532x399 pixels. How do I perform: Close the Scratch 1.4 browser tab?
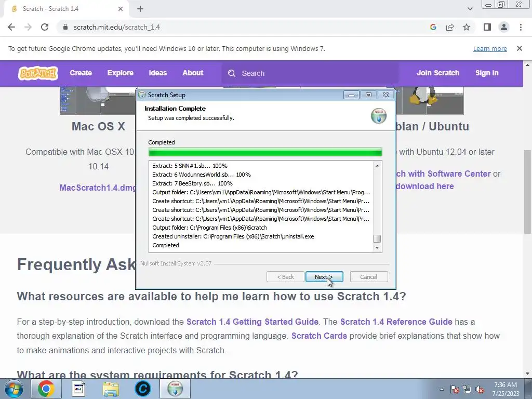tap(121, 9)
